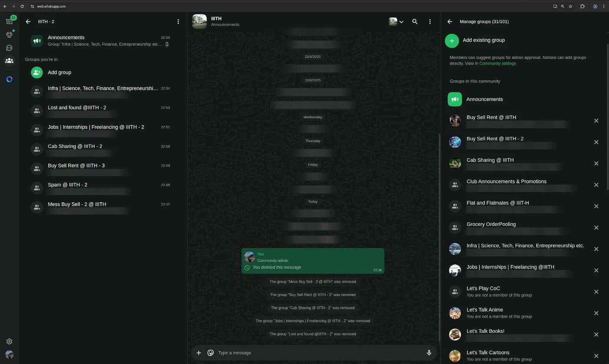Click the Manage groups panel scrollbar

607,116
